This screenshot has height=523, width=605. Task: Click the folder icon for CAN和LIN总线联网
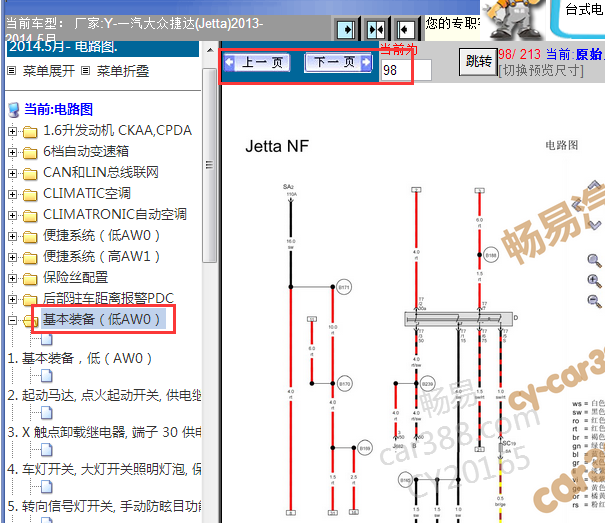click(x=30, y=174)
